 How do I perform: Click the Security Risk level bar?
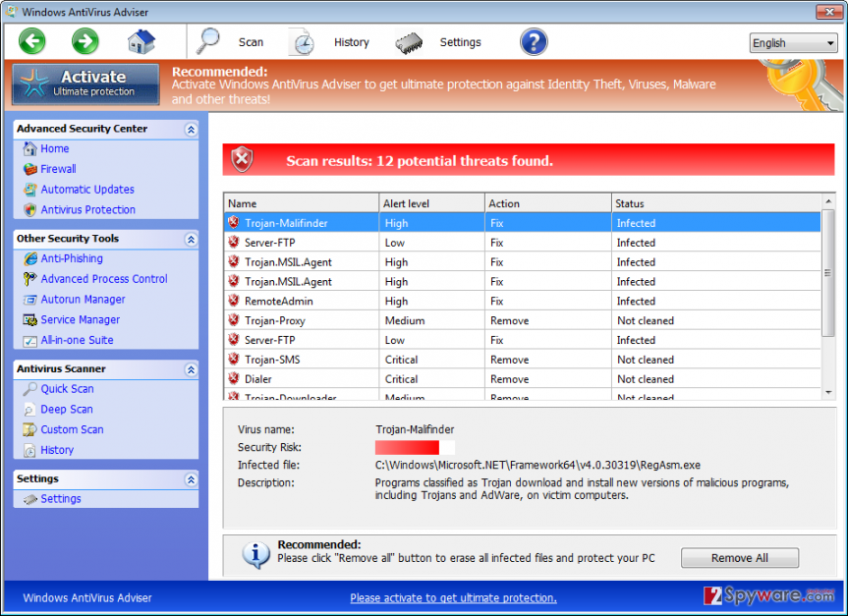415,447
